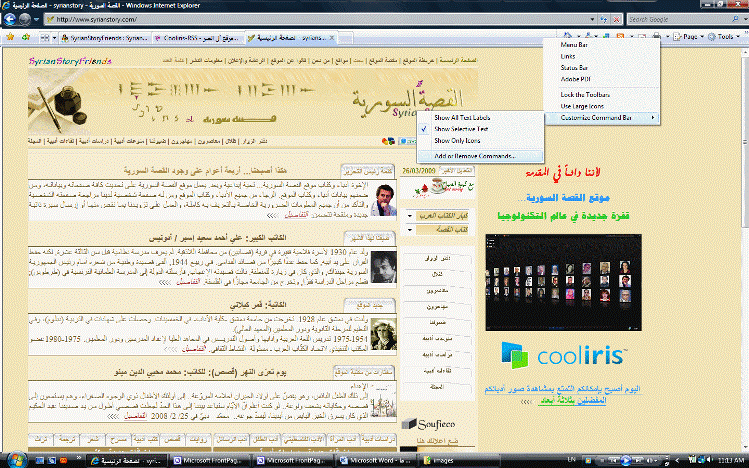Click the RSS feeds icon in command bar
The width and height of the screenshot is (749, 468).
pyautogui.click(x=620, y=36)
